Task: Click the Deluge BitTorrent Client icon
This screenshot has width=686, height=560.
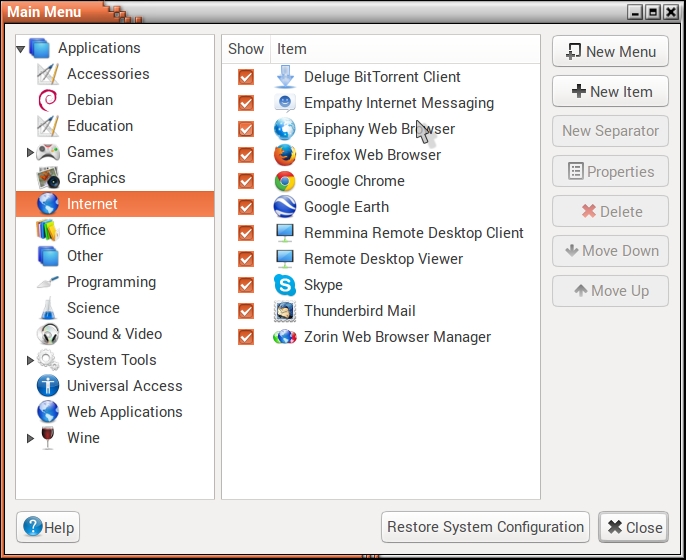Action: [285, 77]
